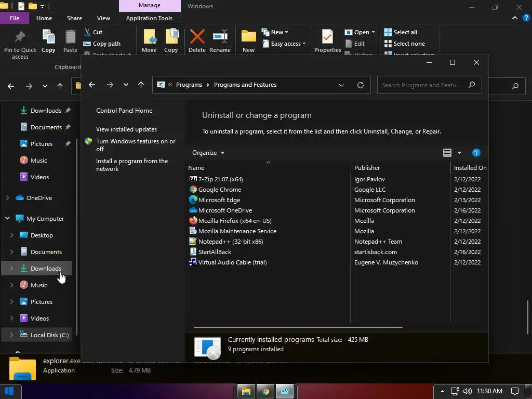Screen dimensions: 532x399
Task: Click the Copy to folder icon
Action: (x=171, y=37)
